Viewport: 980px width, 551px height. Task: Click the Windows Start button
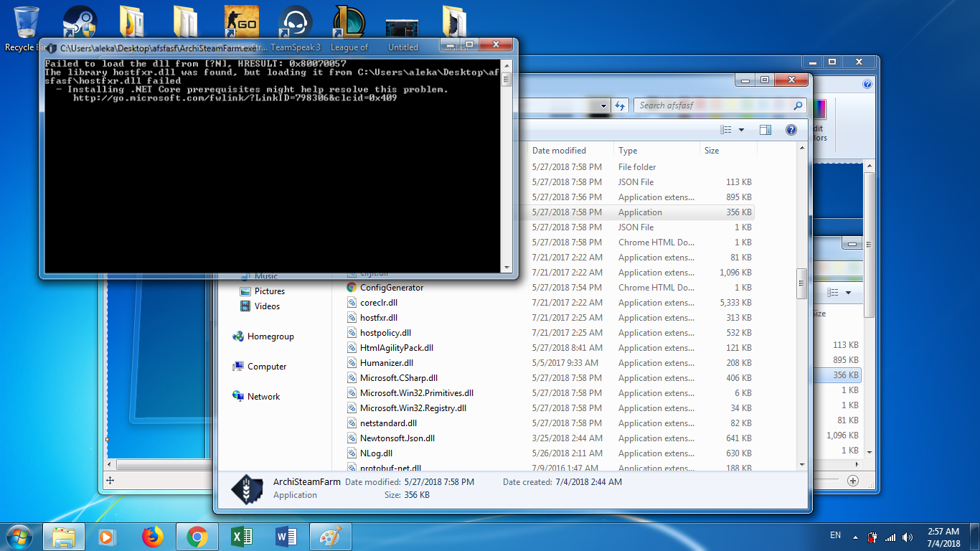18,537
